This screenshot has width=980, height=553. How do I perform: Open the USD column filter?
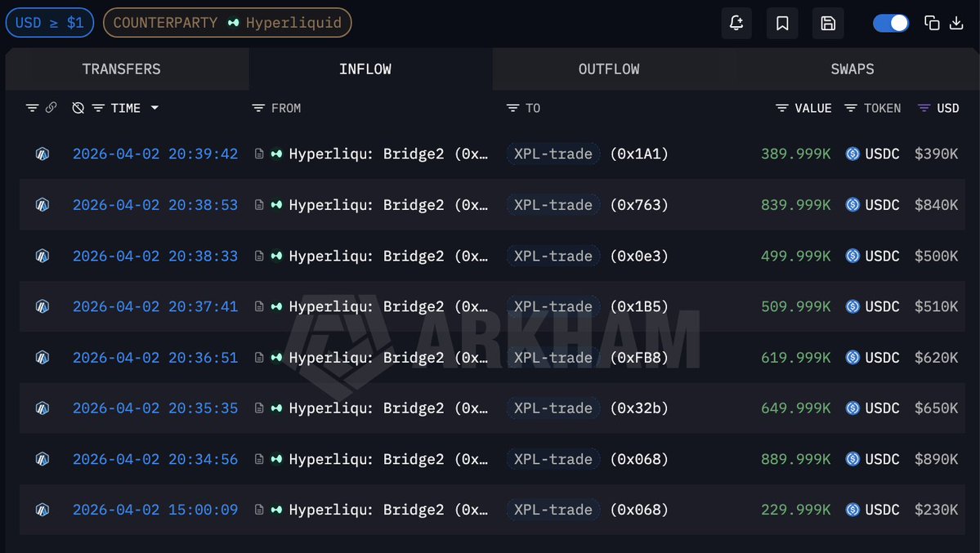924,108
